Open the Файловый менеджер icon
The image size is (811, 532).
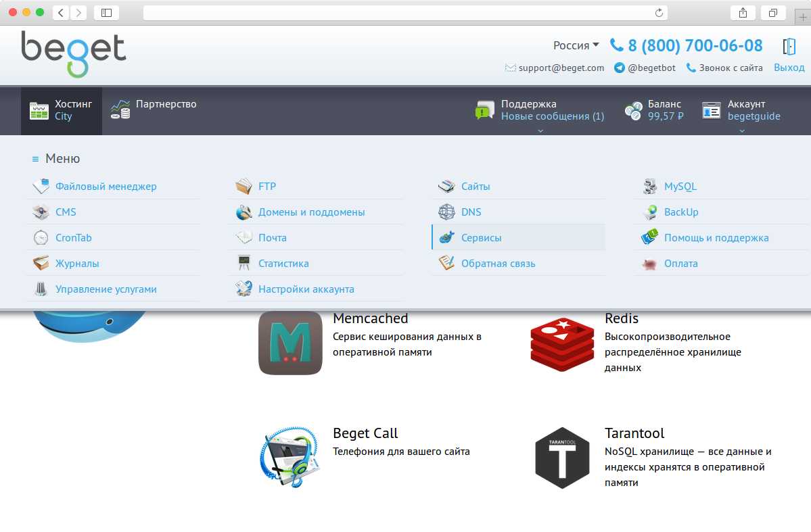tap(41, 186)
